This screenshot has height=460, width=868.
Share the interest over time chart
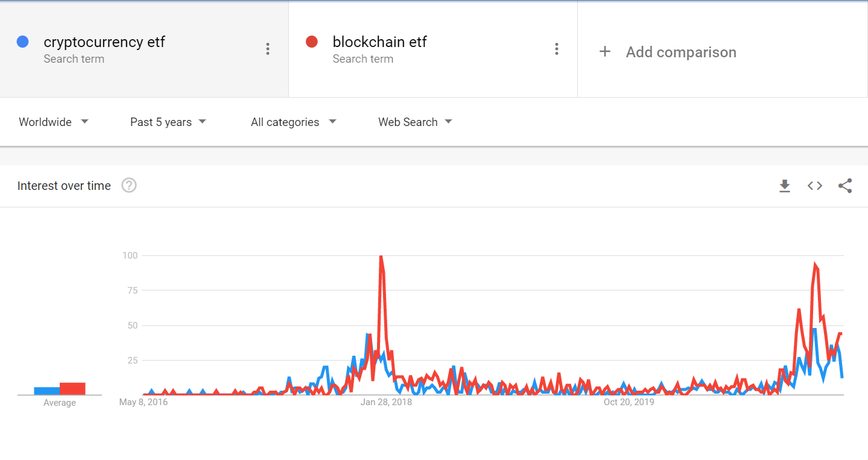845,186
